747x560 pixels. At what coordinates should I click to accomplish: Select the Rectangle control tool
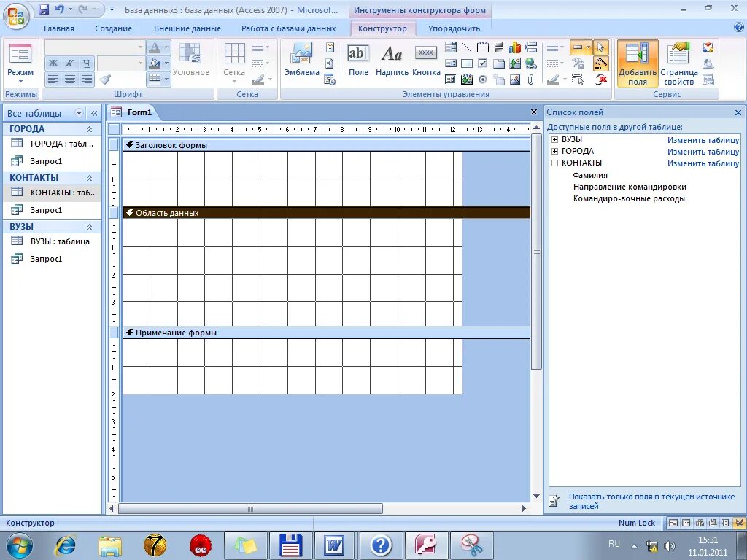(x=467, y=63)
